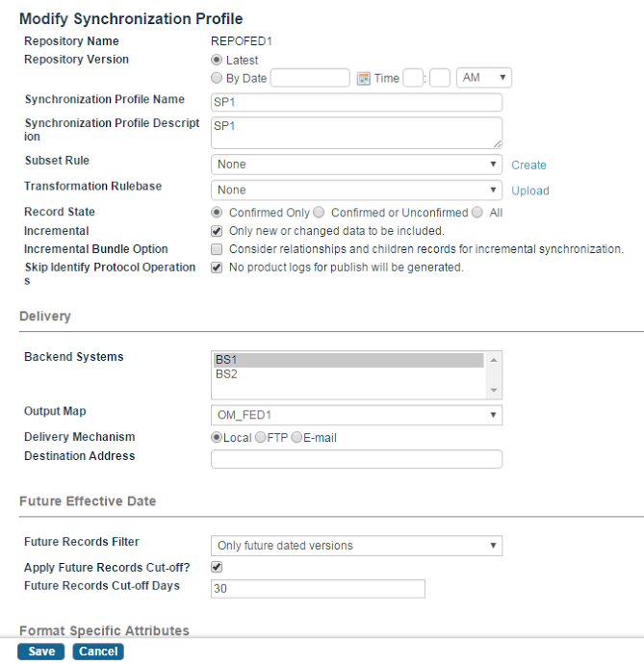Screen dimensions: 644x665
Task: Open the AM/PM dropdown
Action: pyautogui.click(x=484, y=78)
